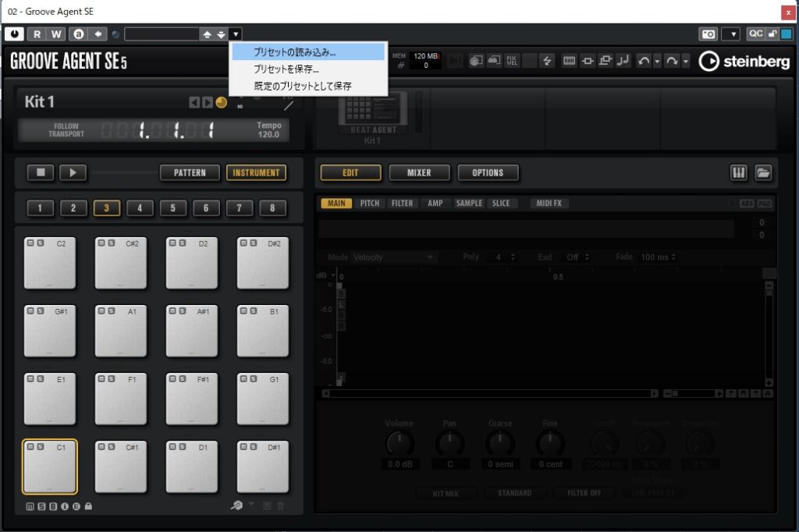Click the camera snapshot icon

(x=708, y=34)
